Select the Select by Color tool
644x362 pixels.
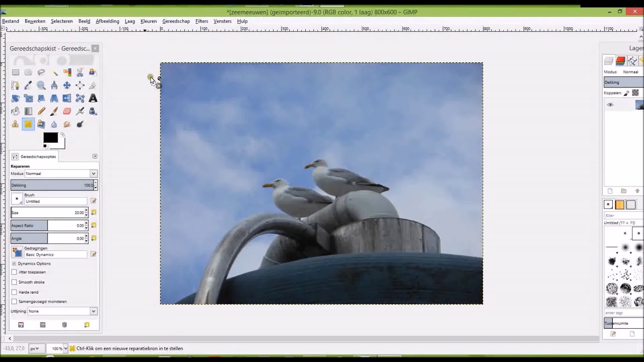pos(67,72)
